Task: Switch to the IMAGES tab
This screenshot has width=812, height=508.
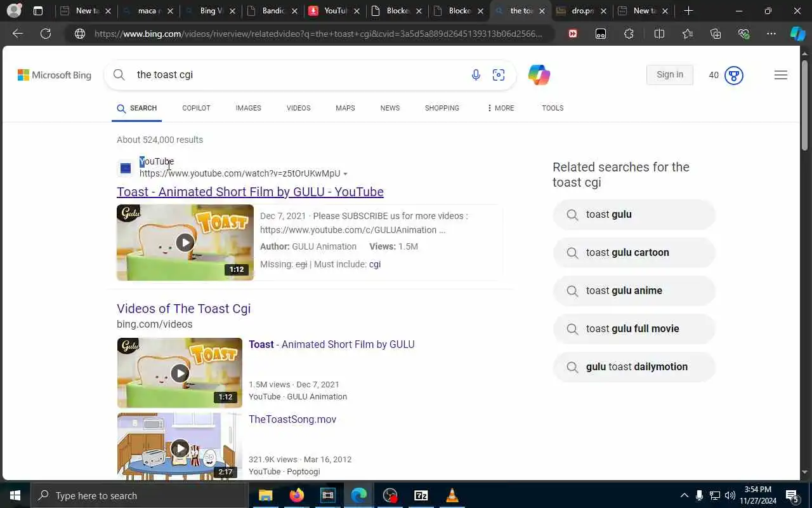Action: click(x=248, y=108)
